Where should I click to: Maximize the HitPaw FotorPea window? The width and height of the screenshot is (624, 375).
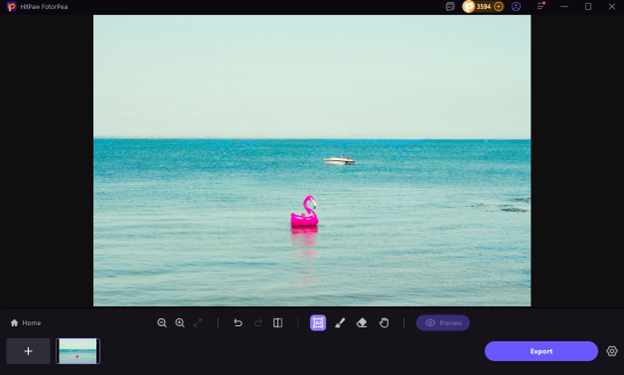(588, 6)
